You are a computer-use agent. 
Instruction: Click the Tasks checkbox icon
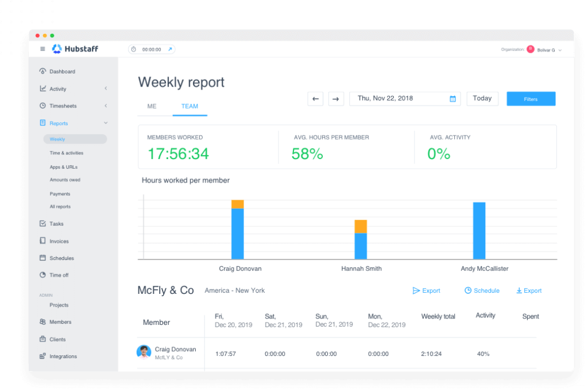[42, 223]
